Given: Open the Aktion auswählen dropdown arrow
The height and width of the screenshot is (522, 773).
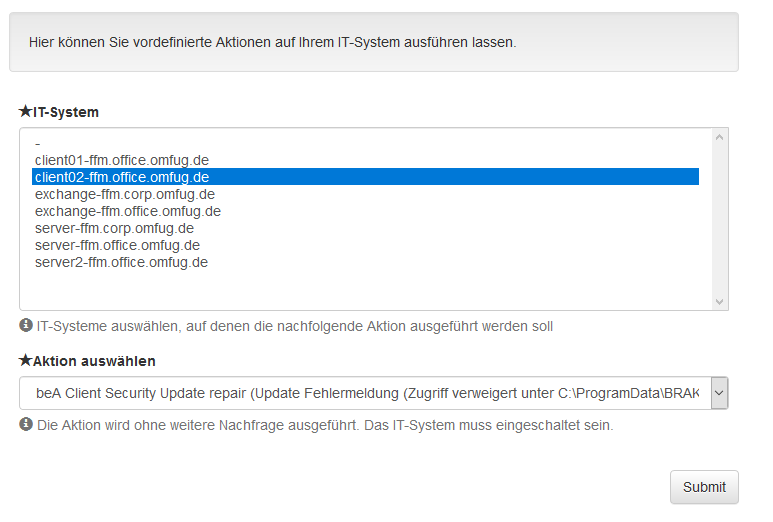Looking at the screenshot, I should pos(719,393).
